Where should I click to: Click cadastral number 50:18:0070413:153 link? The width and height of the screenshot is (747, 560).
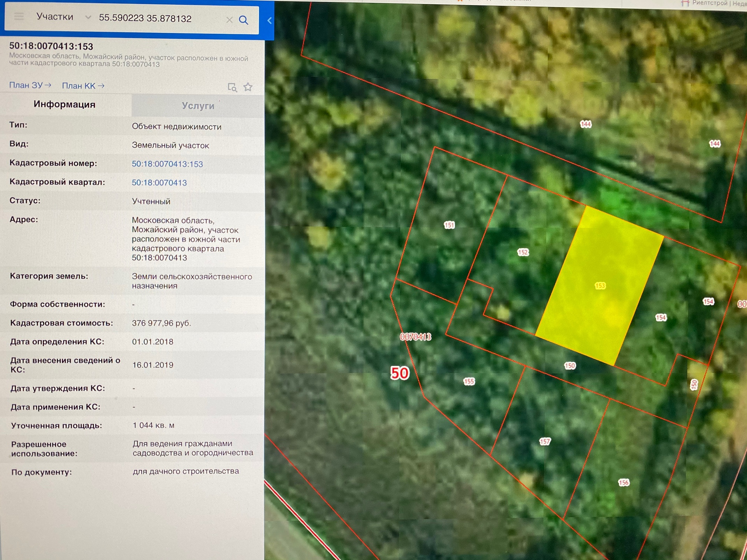(x=167, y=164)
